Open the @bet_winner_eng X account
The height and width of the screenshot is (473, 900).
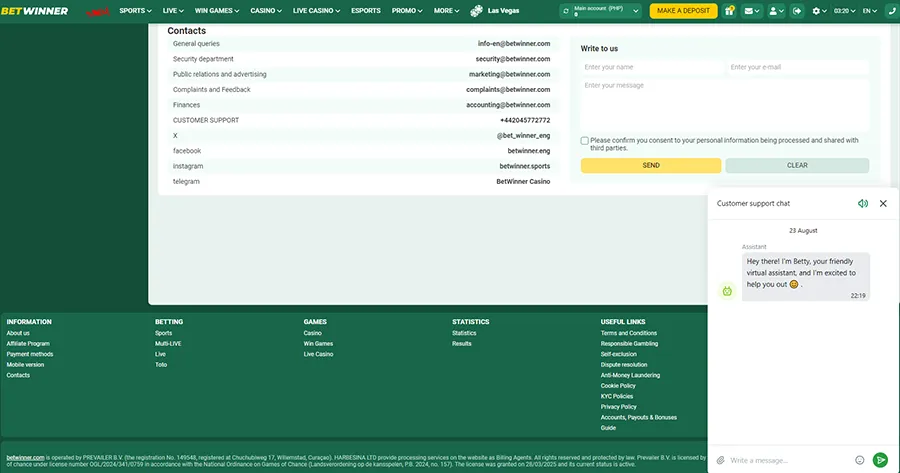[523, 135]
